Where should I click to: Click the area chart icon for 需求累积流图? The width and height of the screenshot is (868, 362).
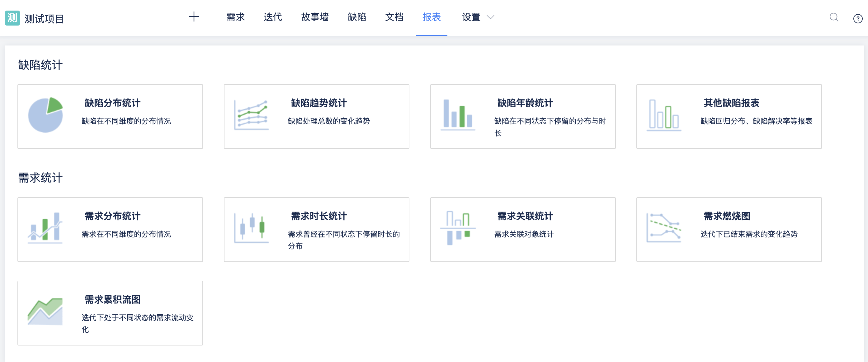coord(45,312)
